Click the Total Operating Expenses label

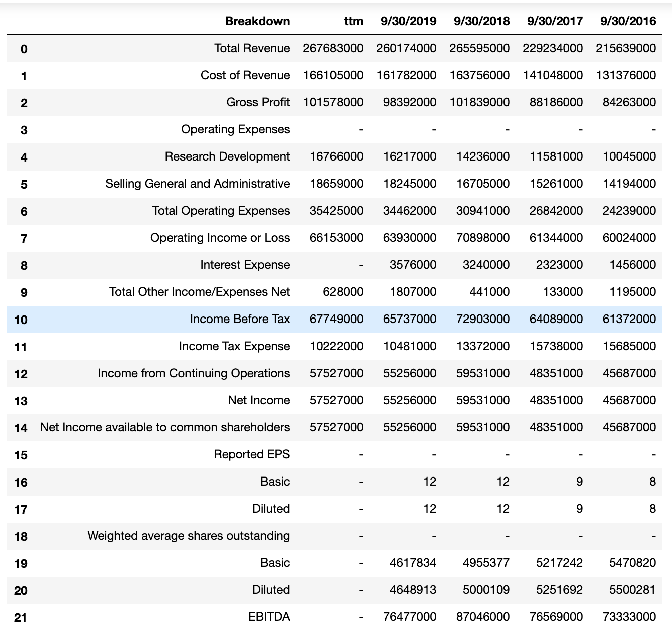tap(221, 211)
